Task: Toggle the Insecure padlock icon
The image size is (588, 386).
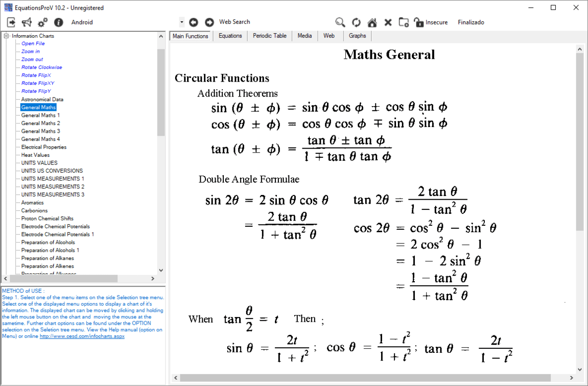Action: pos(419,22)
